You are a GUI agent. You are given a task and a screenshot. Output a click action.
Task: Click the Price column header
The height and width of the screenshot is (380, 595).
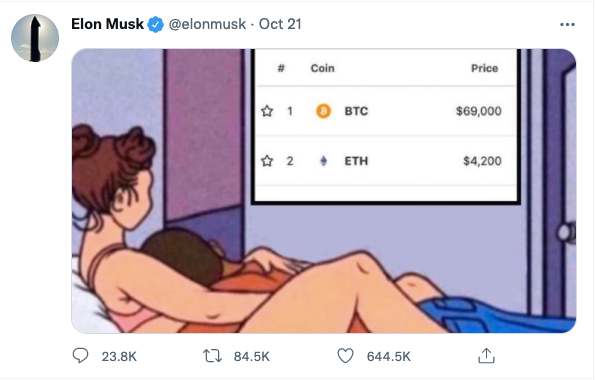click(484, 68)
